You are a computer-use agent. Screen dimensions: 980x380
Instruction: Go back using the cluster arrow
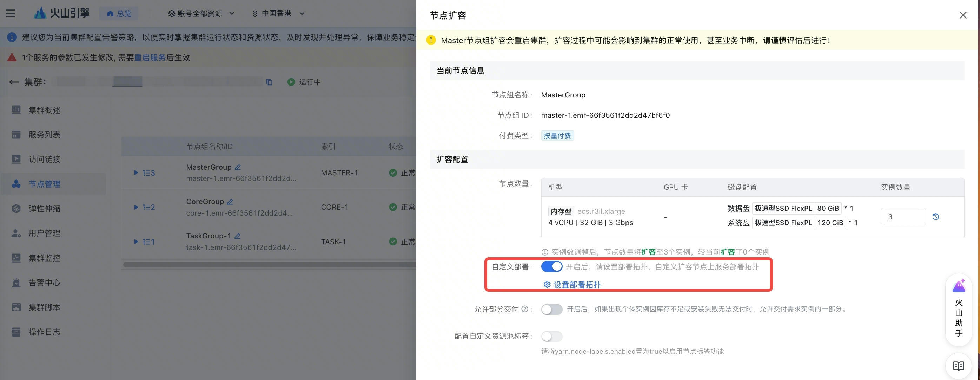(x=14, y=82)
